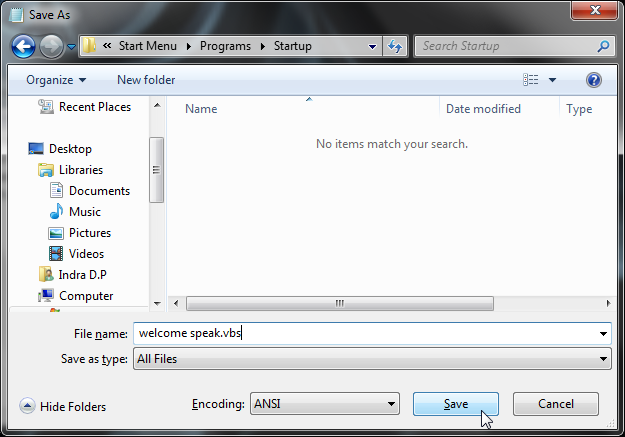Click the navigation pane vertical scrollbar thumb

(156, 170)
